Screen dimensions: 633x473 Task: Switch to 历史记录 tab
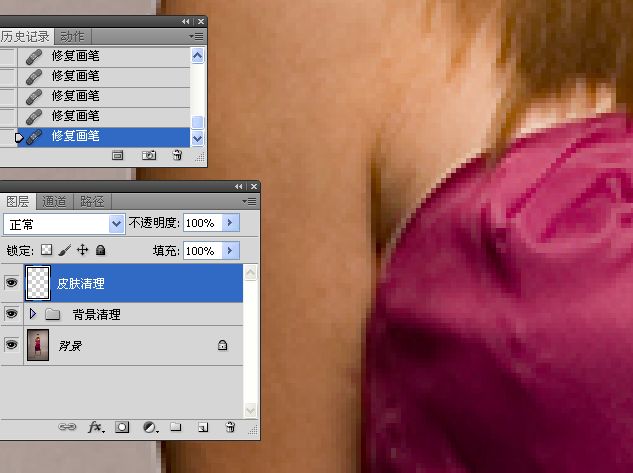25,37
